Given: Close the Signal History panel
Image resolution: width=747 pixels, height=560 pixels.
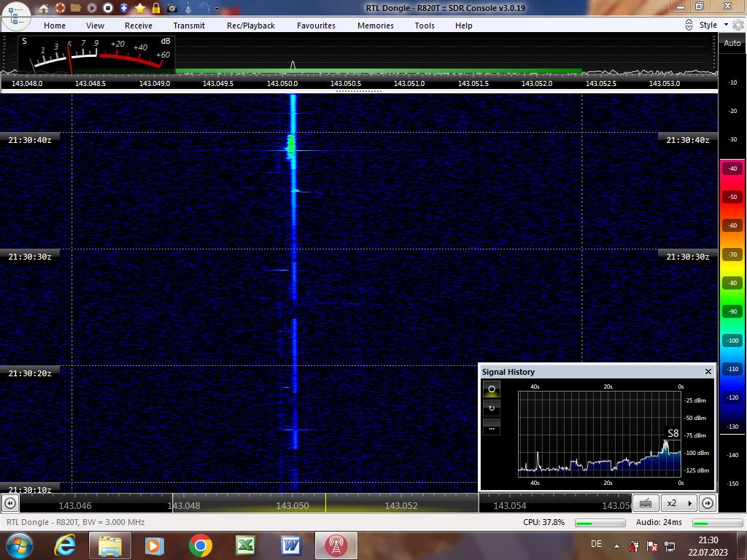Looking at the screenshot, I should pos(708,371).
